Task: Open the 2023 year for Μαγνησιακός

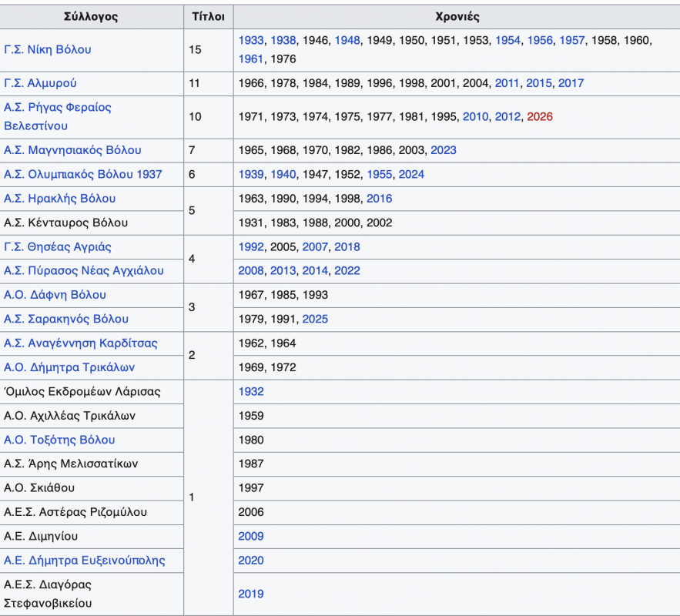Action: coord(444,150)
